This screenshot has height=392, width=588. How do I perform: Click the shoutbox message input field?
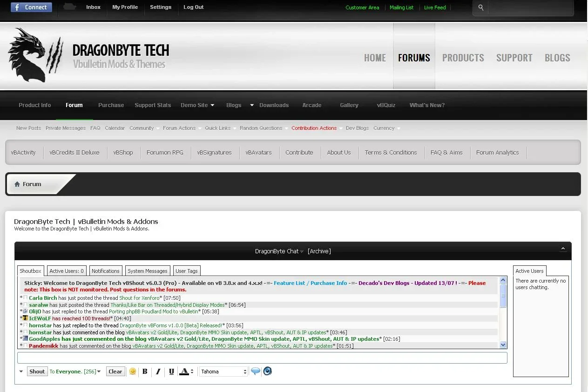[x=262, y=358]
